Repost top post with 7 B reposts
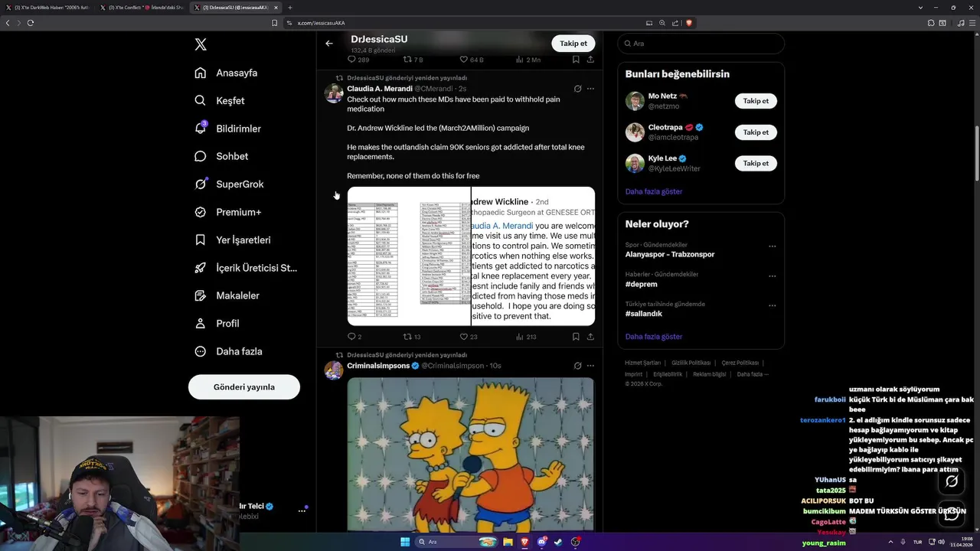 pyautogui.click(x=413, y=59)
